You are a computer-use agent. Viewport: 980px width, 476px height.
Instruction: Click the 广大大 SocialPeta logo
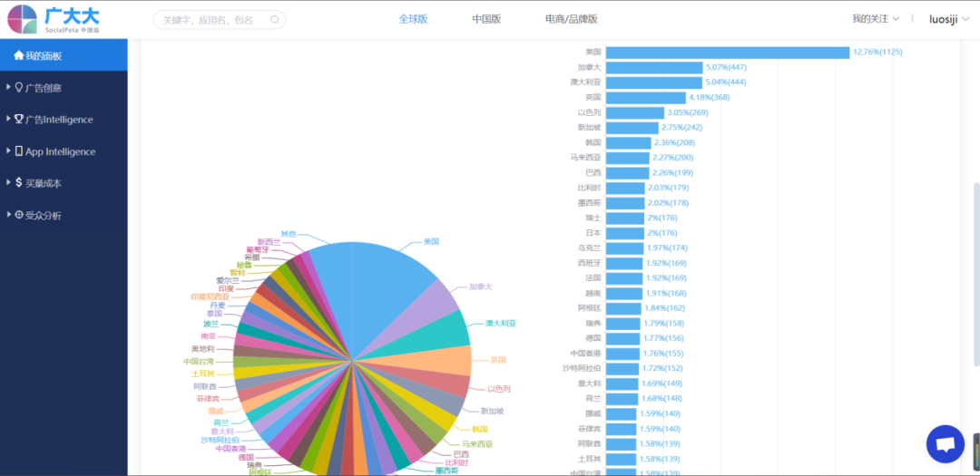tap(54, 19)
